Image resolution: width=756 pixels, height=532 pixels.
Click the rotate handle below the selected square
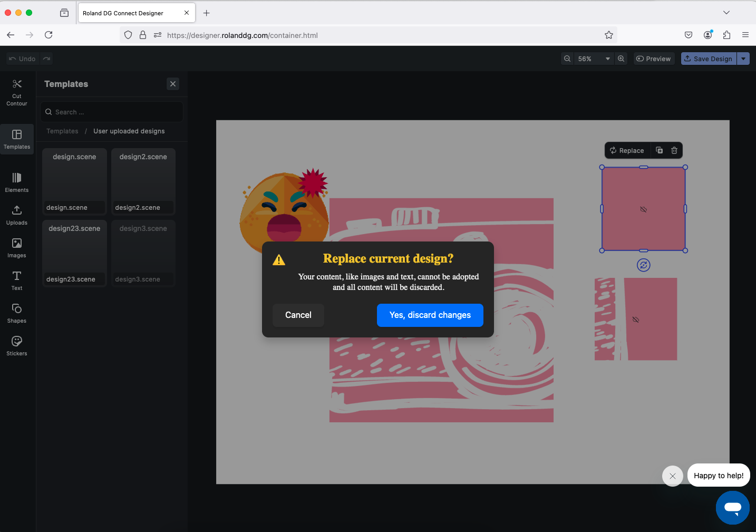click(644, 265)
